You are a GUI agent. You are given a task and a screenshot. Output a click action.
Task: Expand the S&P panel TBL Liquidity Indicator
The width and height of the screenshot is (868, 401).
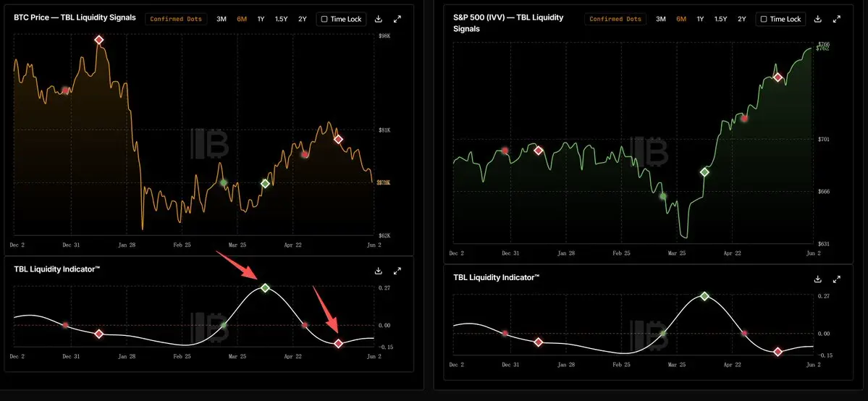[836, 279]
